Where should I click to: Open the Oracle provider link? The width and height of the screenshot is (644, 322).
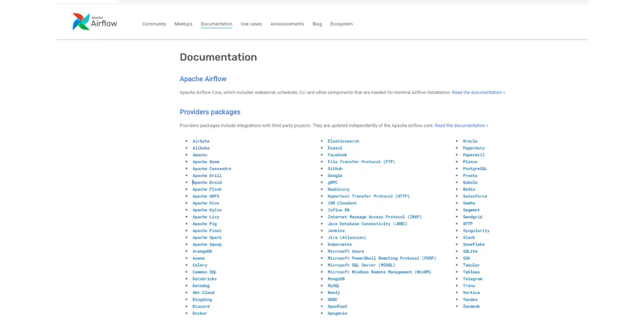470,141
